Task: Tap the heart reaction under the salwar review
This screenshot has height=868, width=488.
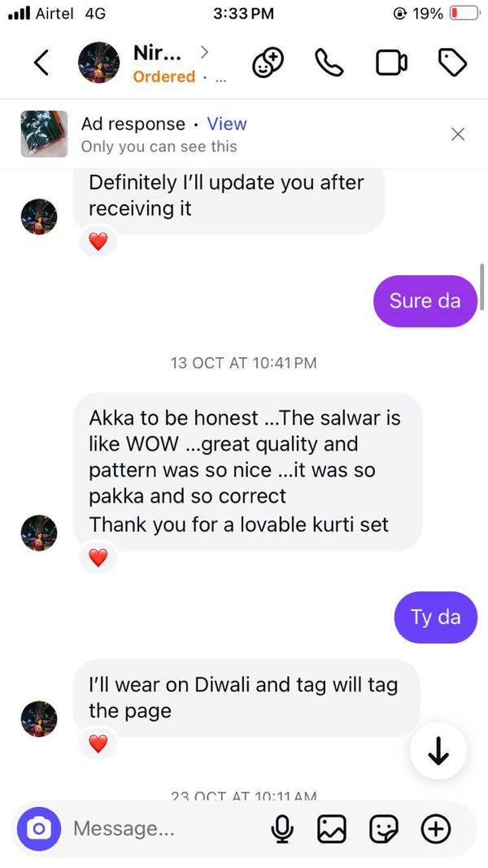Action: (98, 557)
